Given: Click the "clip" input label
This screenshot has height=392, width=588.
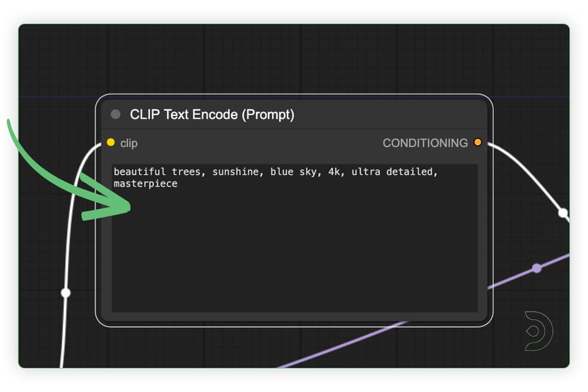Looking at the screenshot, I should point(129,143).
